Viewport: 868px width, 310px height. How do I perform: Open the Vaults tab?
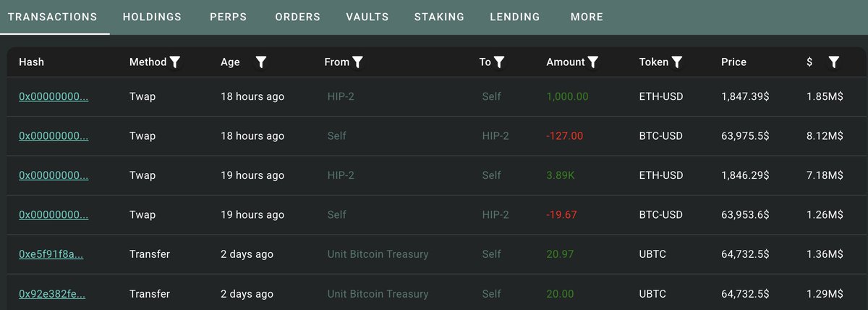pos(367,17)
